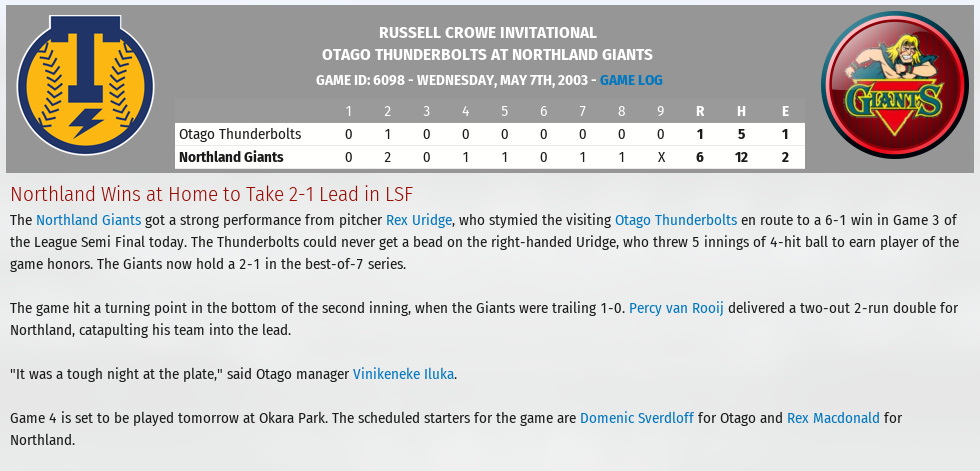Image resolution: width=980 pixels, height=471 pixels.
Task: Click the Otago Thunderbolts row in box score
Action: (489, 134)
